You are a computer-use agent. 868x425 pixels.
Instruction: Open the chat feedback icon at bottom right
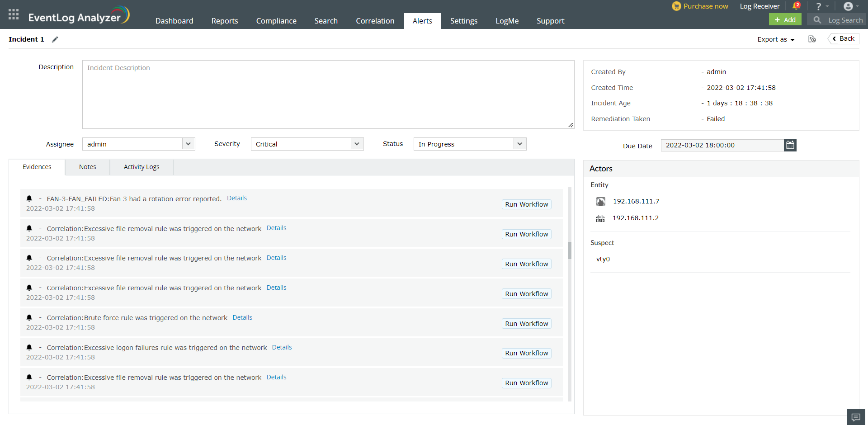pos(855,416)
